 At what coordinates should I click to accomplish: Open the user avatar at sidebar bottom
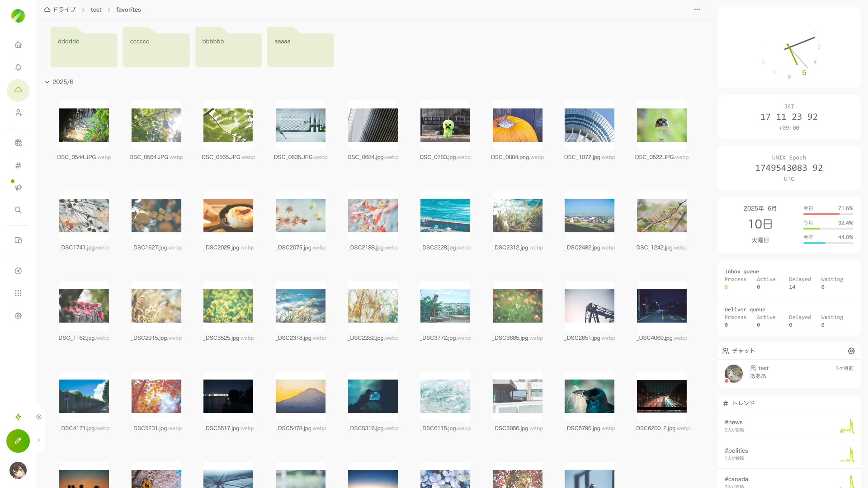click(x=18, y=470)
